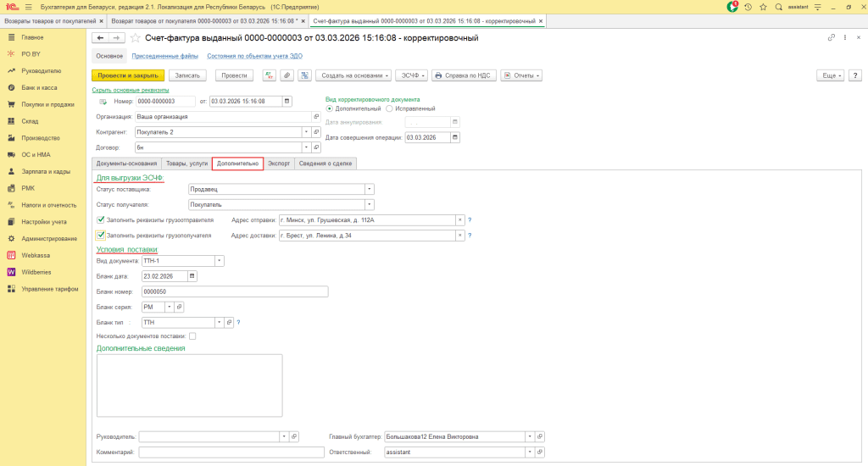This screenshot has width=868, height=466.
Task: Open the notifications bell icon
Action: [733, 7]
